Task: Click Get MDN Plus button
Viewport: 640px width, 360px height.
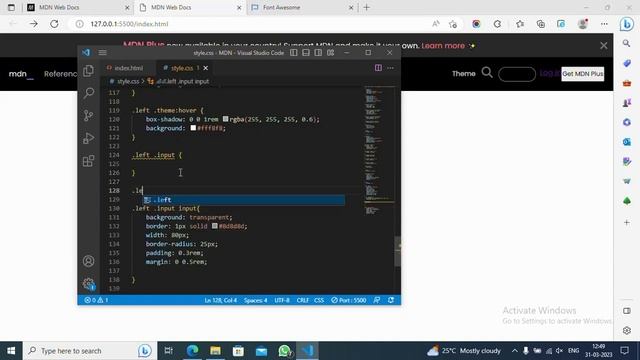Action: (582, 74)
